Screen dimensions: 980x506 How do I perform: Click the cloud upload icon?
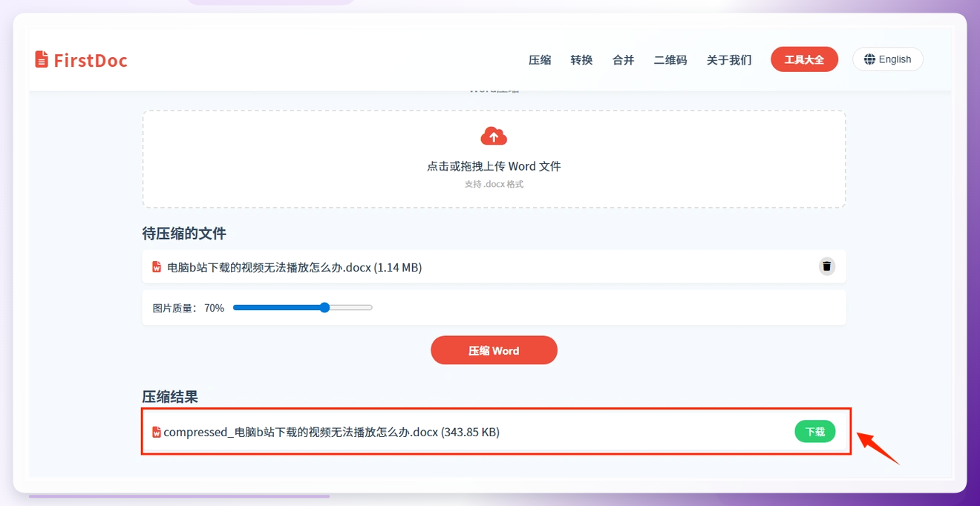[494, 136]
